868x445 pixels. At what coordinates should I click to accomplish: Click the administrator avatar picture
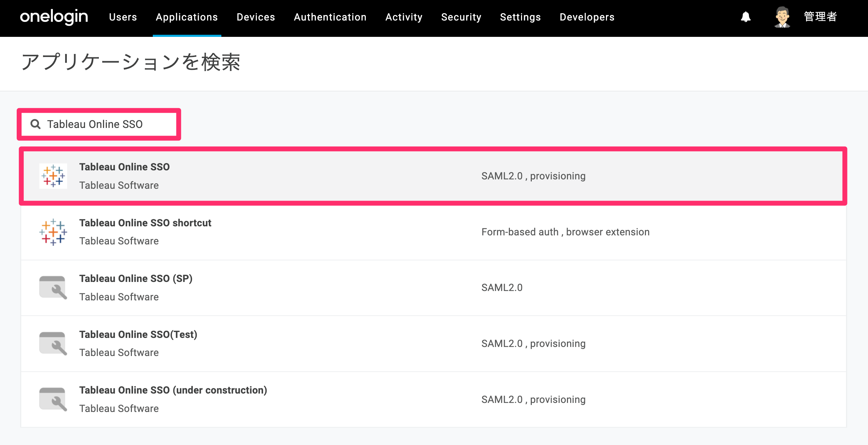782,17
